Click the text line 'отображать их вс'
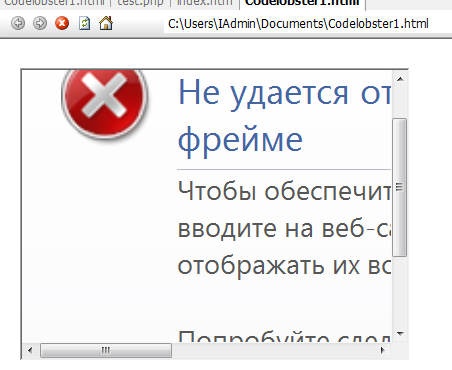The height and width of the screenshot is (370, 452). pyautogui.click(x=284, y=266)
